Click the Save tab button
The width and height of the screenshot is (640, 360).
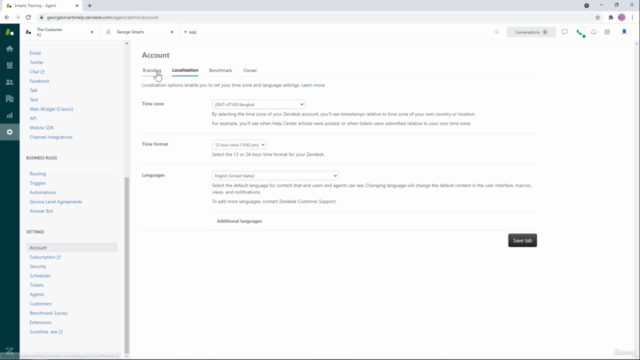tap(522, 240)
